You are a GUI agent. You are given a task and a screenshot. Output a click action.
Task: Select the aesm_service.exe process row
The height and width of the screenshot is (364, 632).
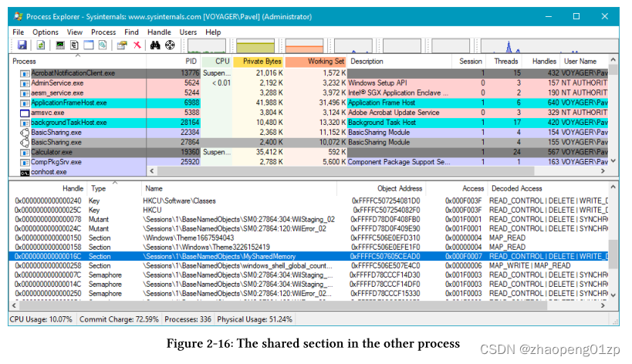(309, 93)
